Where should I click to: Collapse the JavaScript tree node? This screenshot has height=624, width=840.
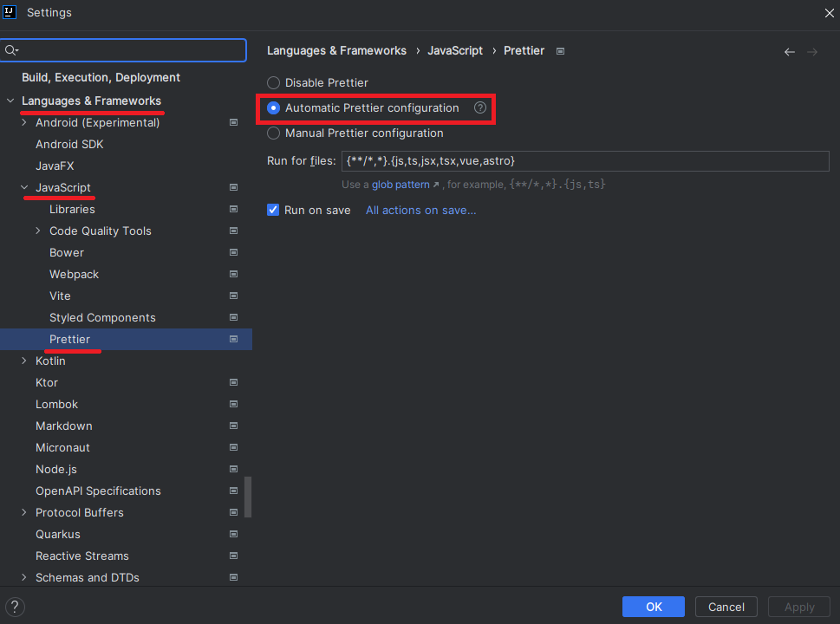[24, 187]
